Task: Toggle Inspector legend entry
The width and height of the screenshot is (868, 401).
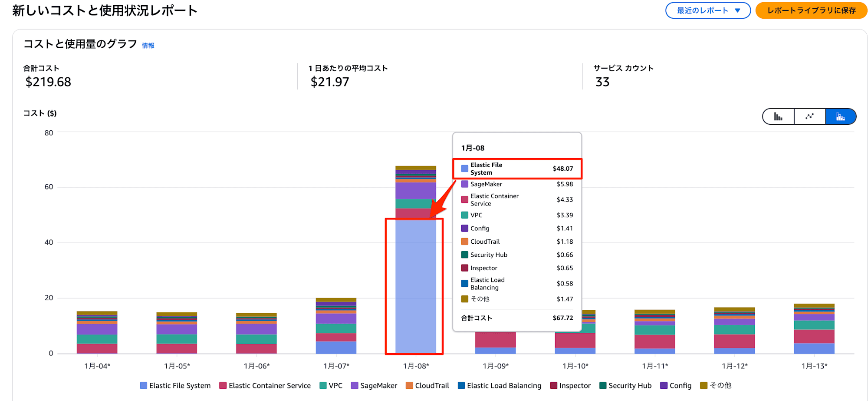Action: tap(570, 385)
